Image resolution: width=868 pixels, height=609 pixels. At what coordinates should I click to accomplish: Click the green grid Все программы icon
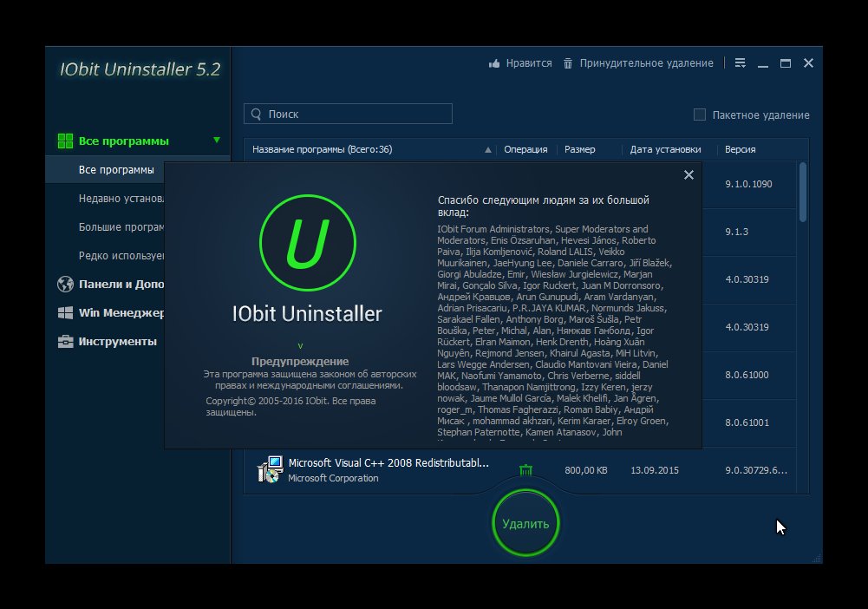pyautogui.click(x=65, y=141)
